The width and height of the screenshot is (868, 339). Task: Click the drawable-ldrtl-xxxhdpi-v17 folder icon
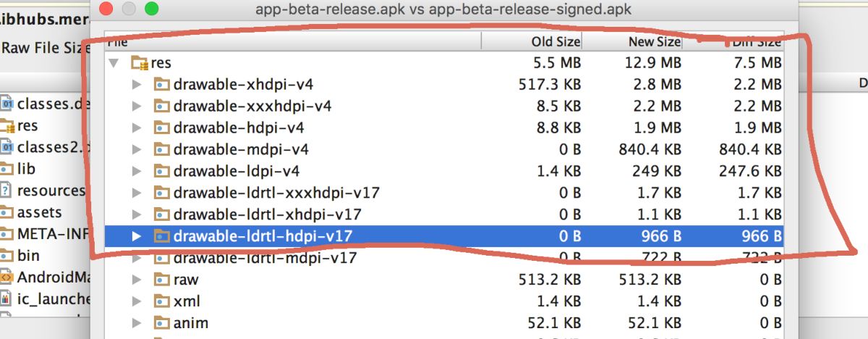(161, 193)
